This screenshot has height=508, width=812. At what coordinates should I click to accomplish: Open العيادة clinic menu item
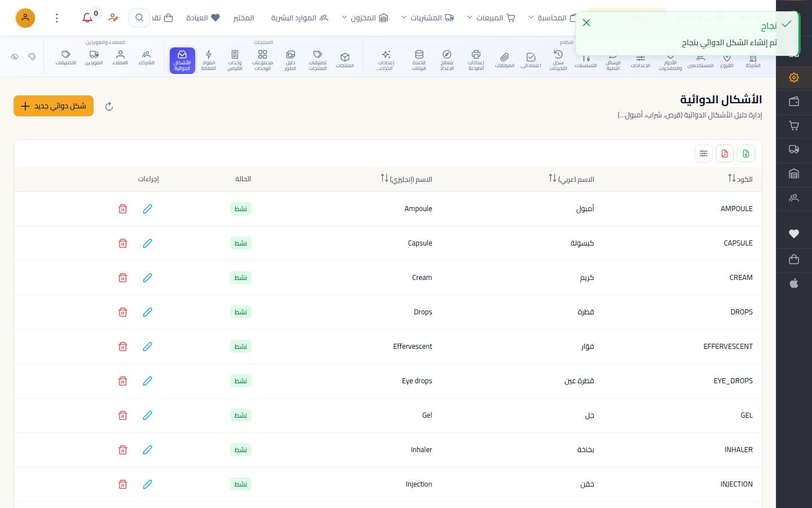203,18
